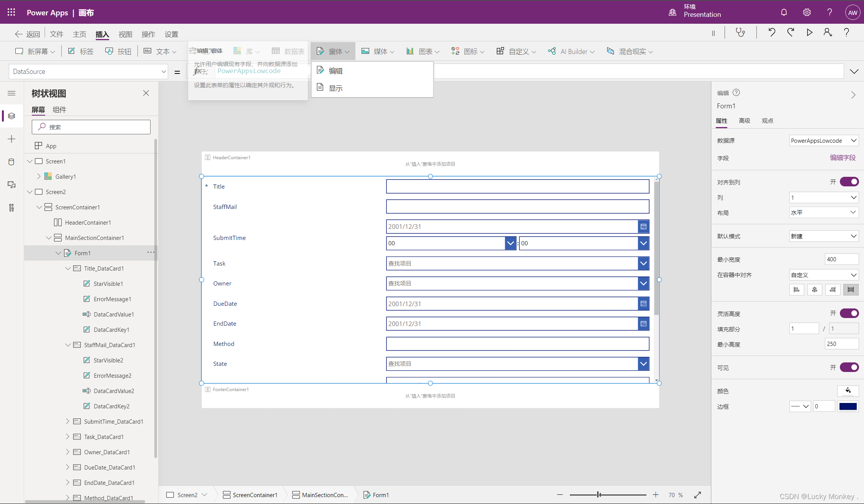The image size is (864, 504).
Task: Open the File menu
Action: click(x=57, y=34)
